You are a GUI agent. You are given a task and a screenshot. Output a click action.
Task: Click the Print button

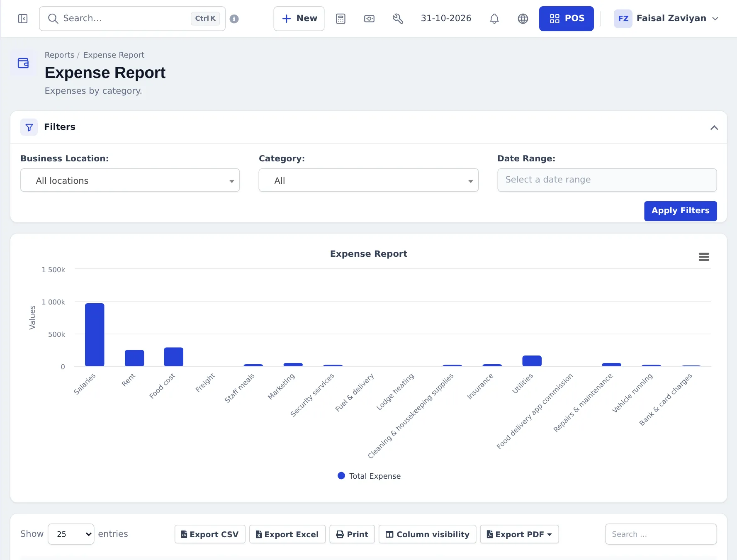[352, 534]
